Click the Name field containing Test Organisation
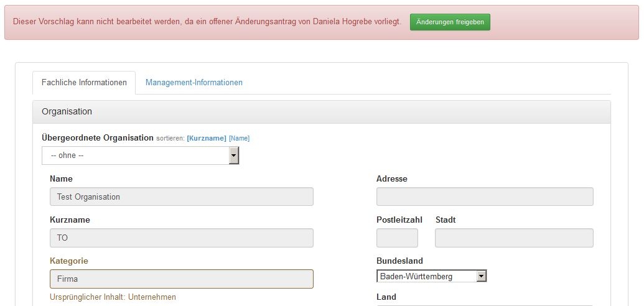Screen dimensions: 644x306 (x=181, y=197)
